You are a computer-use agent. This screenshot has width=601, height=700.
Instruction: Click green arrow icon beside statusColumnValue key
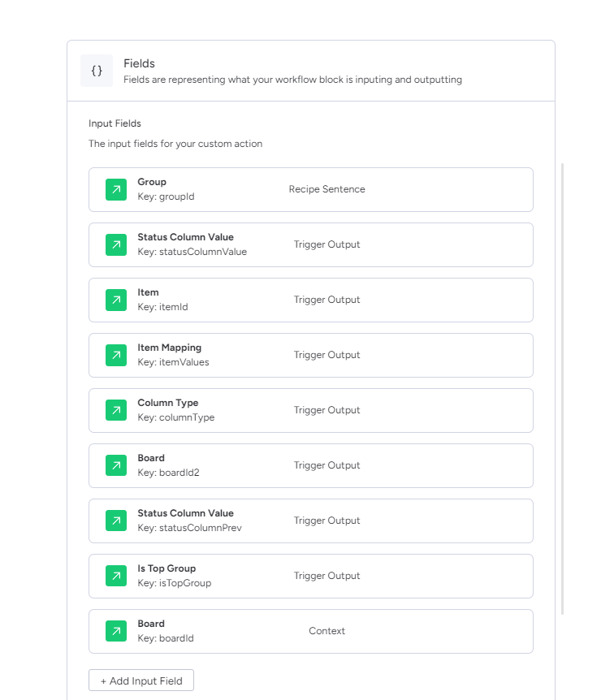click(116, 244)
